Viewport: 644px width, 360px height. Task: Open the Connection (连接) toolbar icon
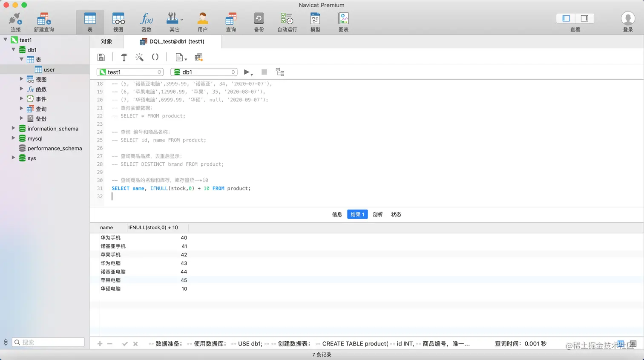click(x=16, y=22)
